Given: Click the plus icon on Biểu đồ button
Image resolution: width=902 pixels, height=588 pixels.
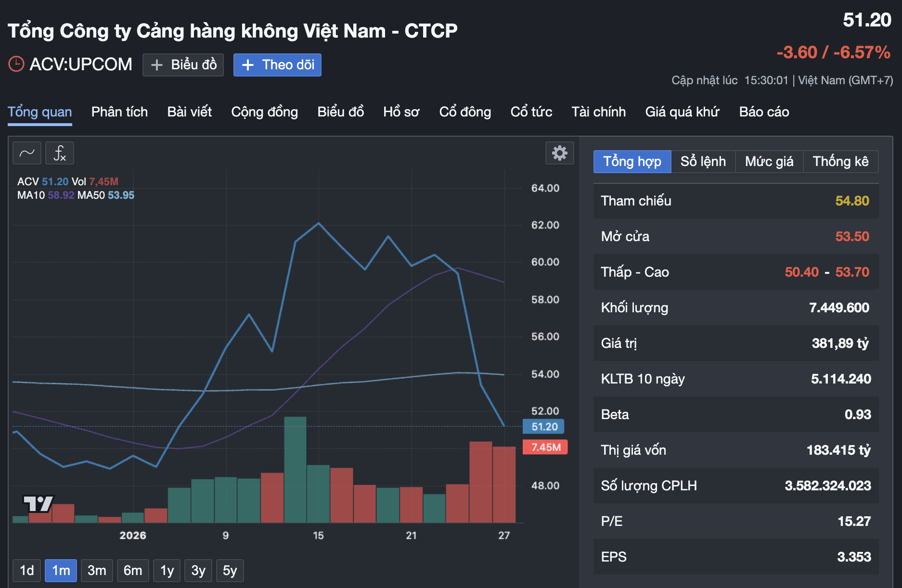Looking at the screenshot, I should click(156, 64).
